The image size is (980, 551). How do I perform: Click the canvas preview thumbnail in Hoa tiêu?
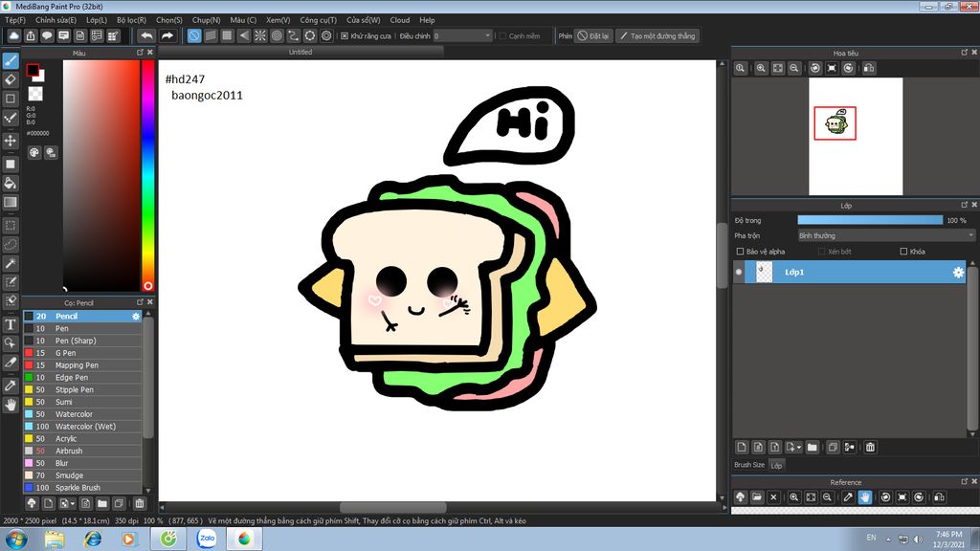[856, 136]
